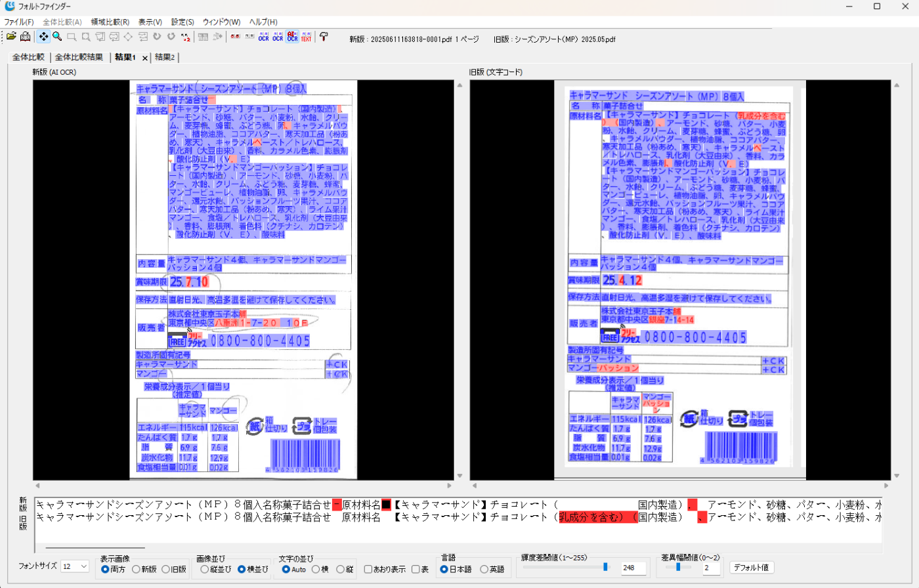Open the ウィンドウ(W) menu
Viewport: 919px width, 588px height.
(221, 22)
